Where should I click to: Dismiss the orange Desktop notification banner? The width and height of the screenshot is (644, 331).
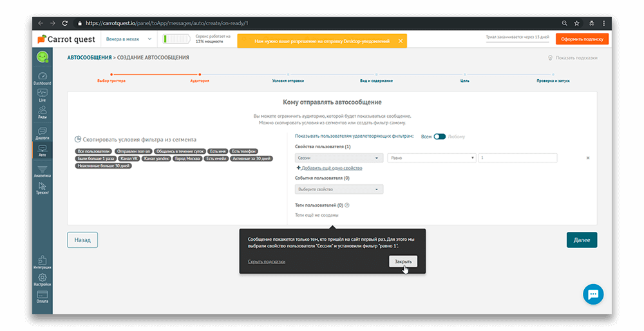401,41
